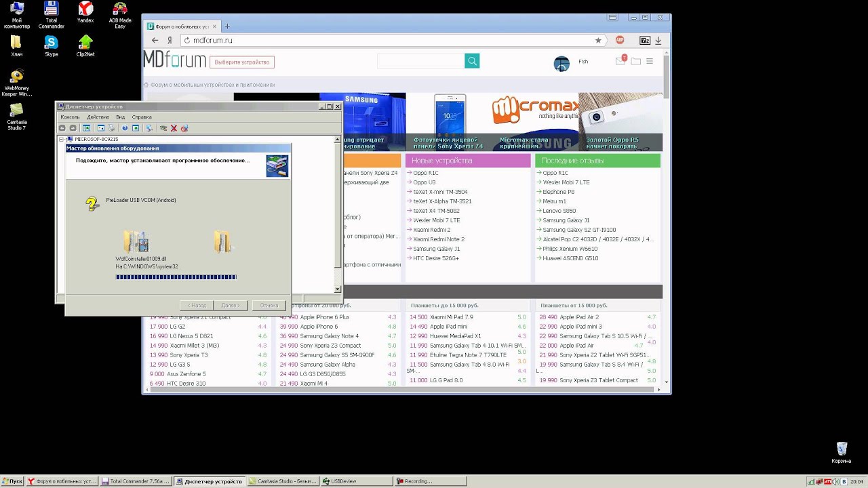Click the Пуск start button

click(12, 481)
